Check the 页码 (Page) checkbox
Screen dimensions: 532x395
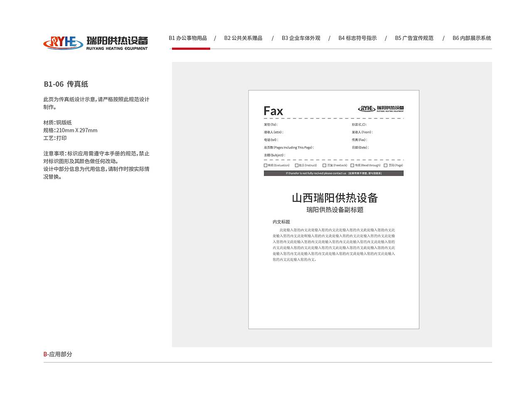click(384, 165)
